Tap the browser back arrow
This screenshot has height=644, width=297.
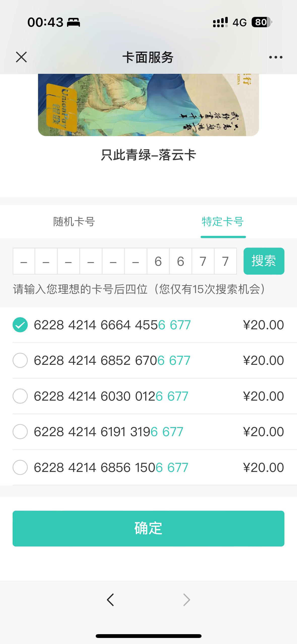coord(110,600)
